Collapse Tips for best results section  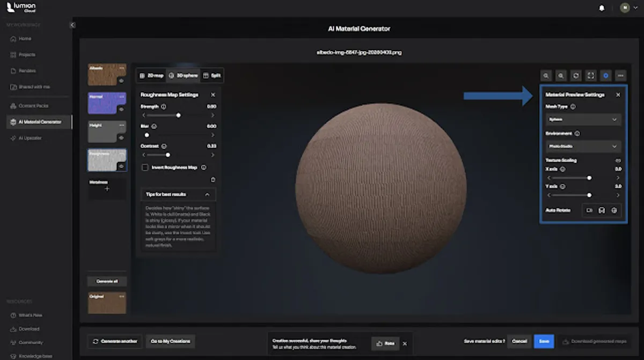click(x=207, y=194)
